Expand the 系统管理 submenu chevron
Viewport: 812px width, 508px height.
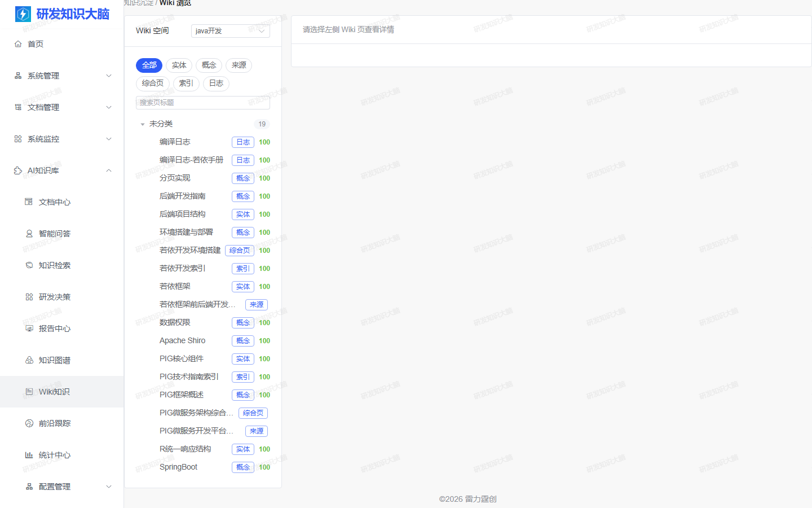pyautogui.click(x=109, y=76)
